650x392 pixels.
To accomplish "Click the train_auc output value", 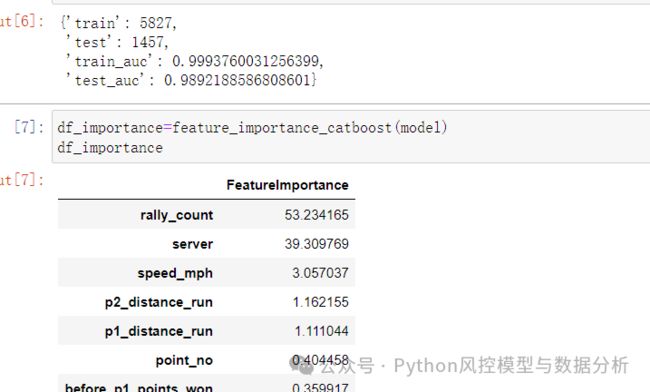I will (x=247, y=61).
